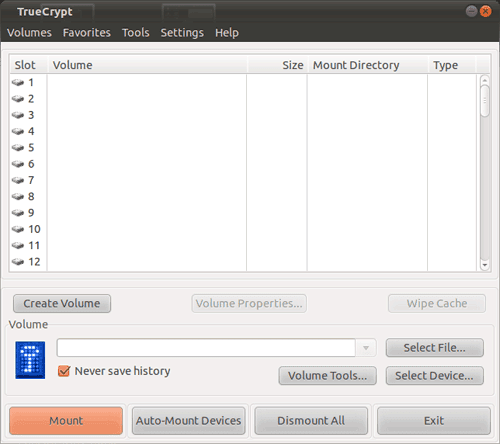The height and width of the screenshot is (444, 500).
Task: Sort by the Type column header
Action: pyautogui.click(x=452, y=65)
